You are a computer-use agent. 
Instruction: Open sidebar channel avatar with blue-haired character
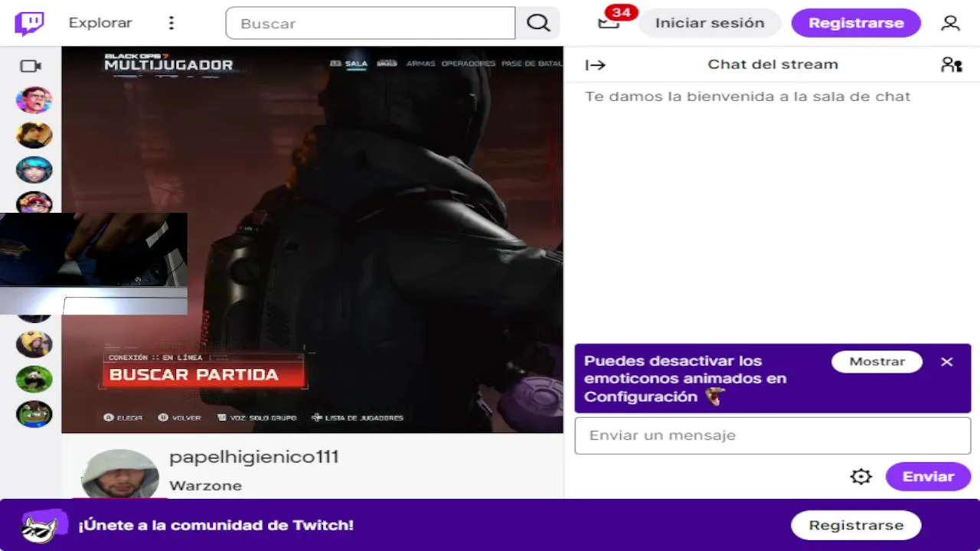(34, 170)
